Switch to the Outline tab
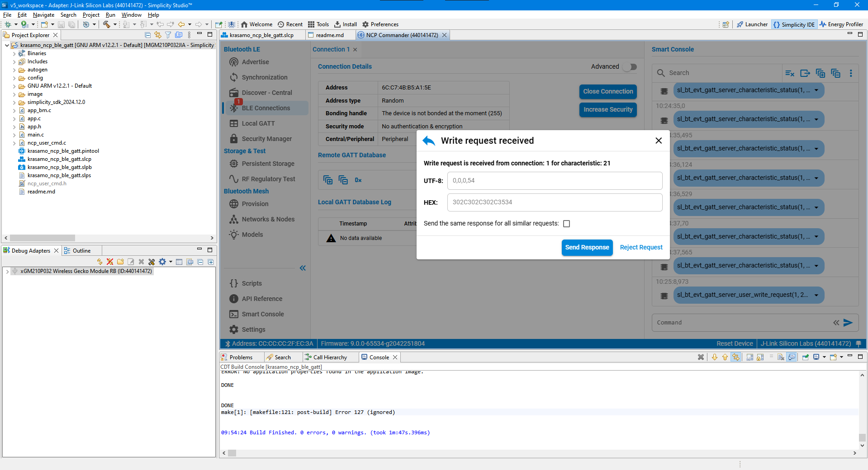Viewport: 868px width, 470px height. pyautogui.click(x=81, y=250)
